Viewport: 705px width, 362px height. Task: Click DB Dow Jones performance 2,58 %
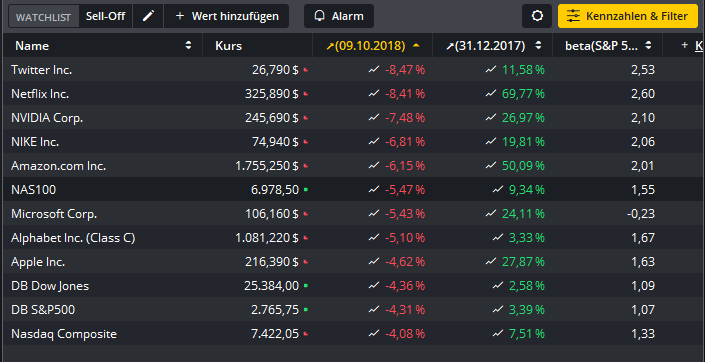pyautogui.click(x=527, y=286)
